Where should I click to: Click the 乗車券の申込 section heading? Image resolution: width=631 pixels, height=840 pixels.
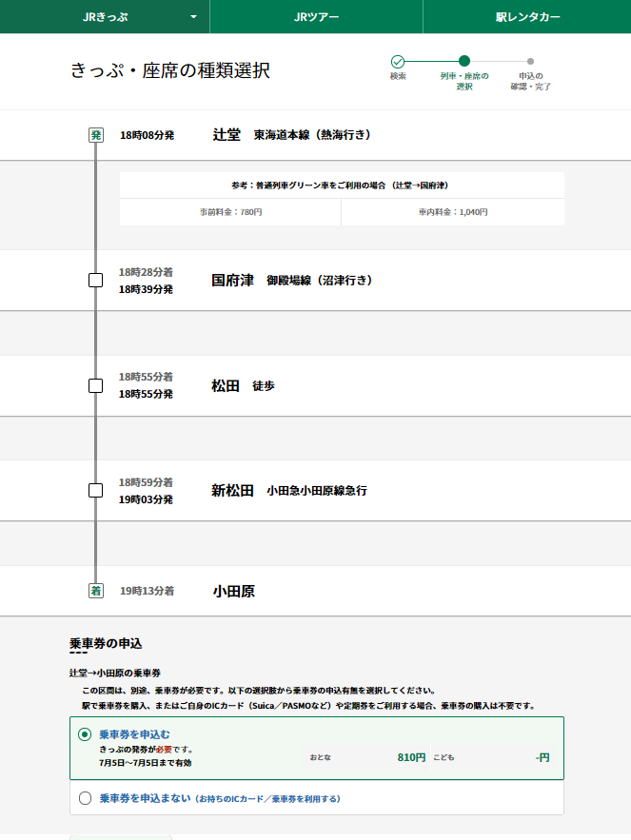106,643
